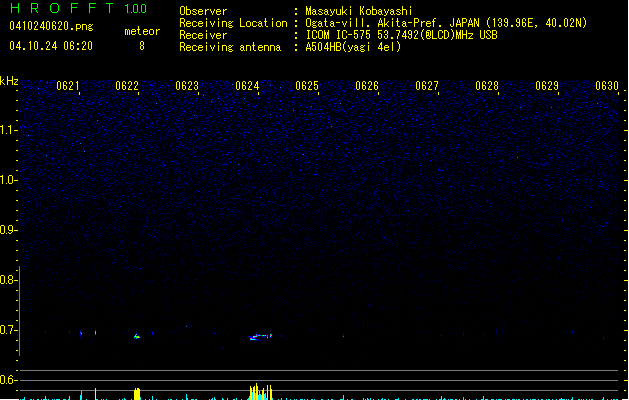Click the 0624 time marker
This screenshot has height=400, width=629.
(247, 85)
